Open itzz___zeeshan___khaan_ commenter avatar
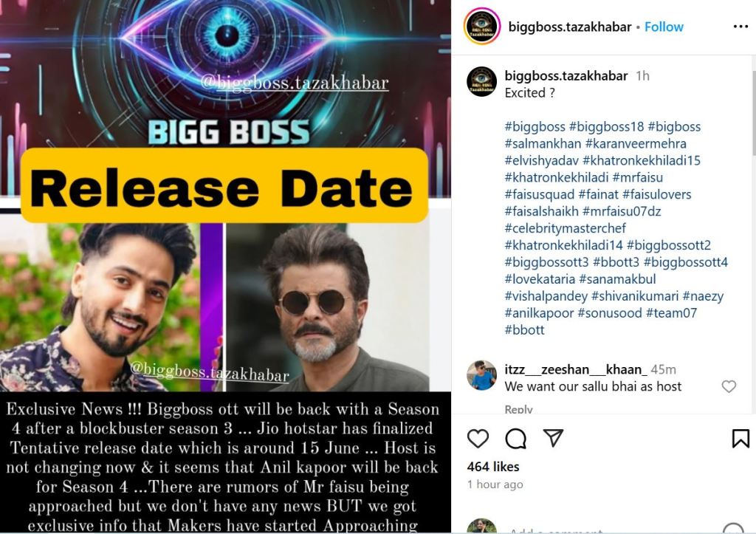756x534 pixels. 481,374
